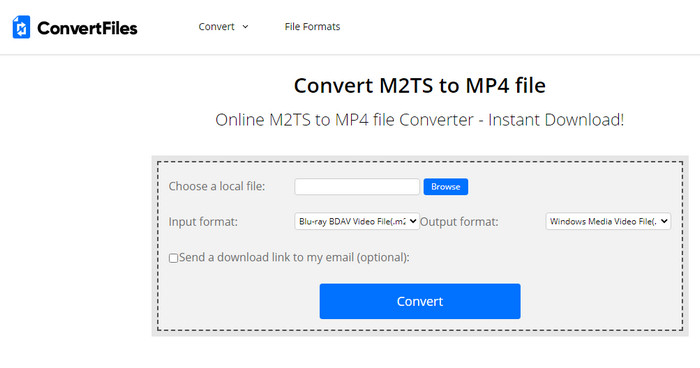Click the 'Input format:' label
Screen dimensions: 700x368
pos(203,222)
